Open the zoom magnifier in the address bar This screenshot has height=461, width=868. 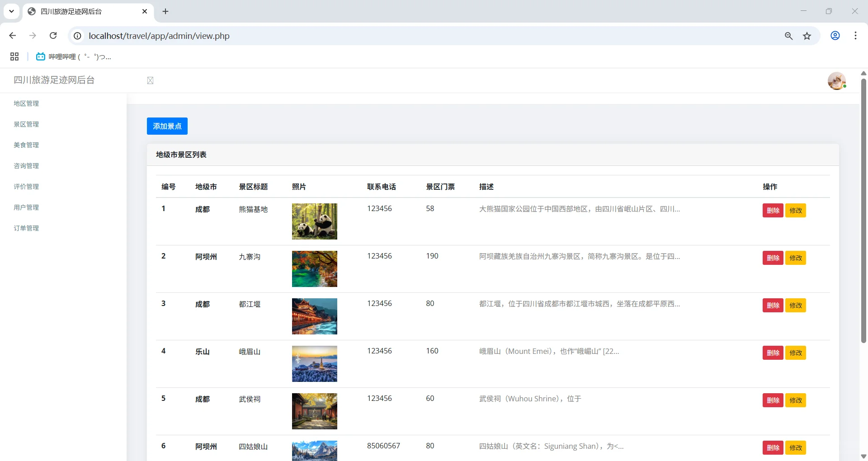coord(788,36)
